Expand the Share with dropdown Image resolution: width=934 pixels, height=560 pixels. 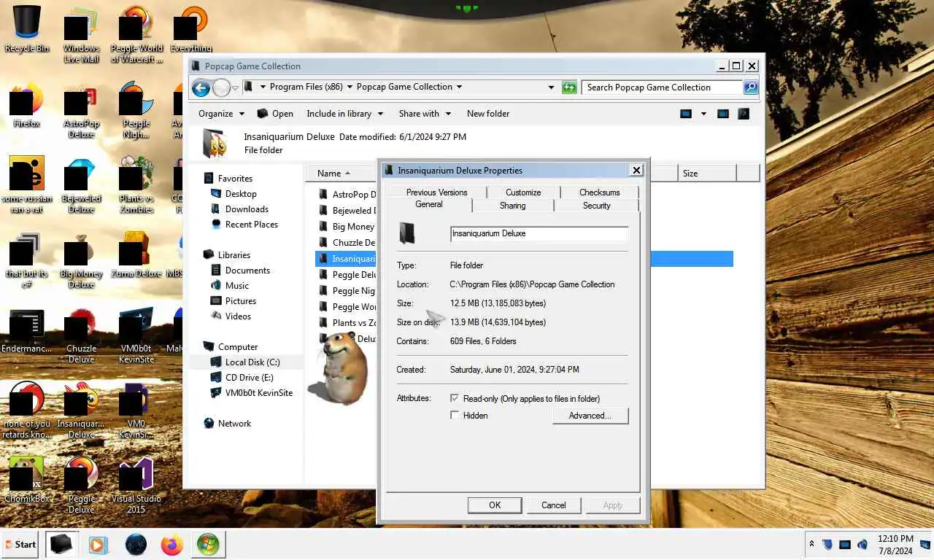click(425, 114)
